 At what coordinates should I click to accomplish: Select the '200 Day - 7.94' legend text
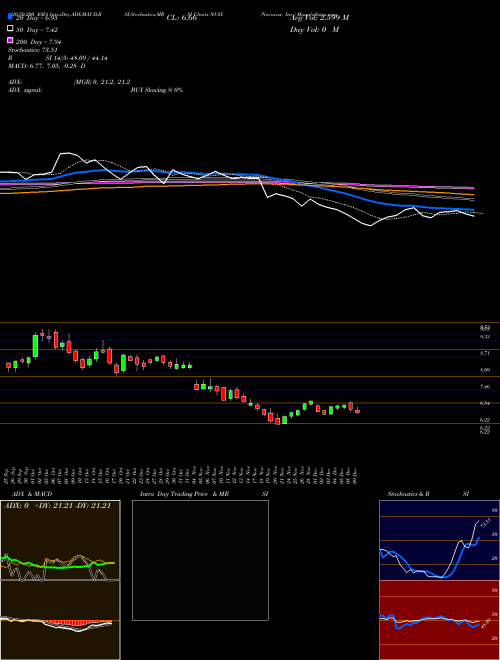(x=38, y=42)
